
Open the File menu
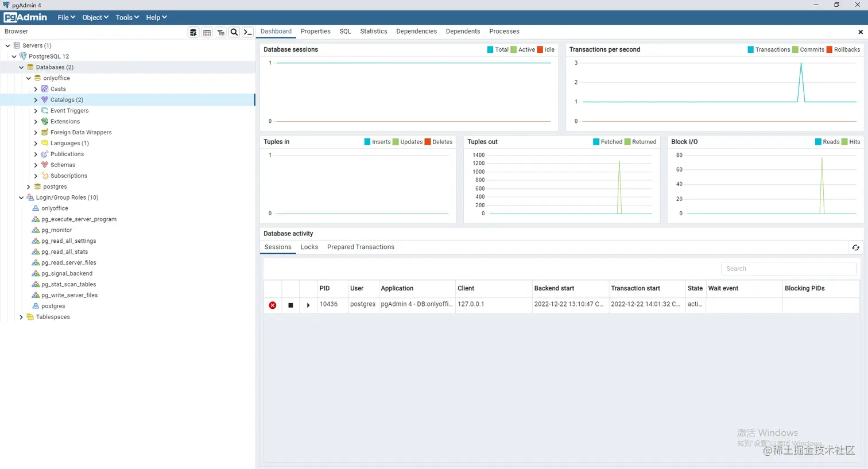[66, 18]
